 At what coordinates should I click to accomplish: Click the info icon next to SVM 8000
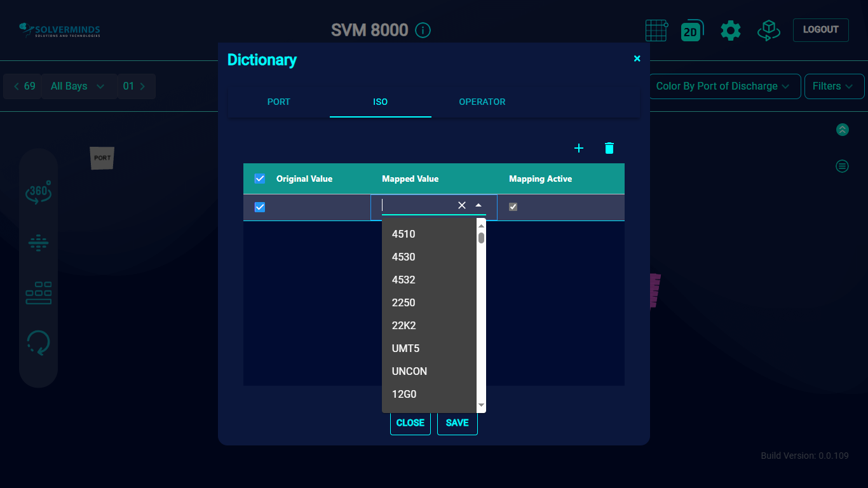pyautogui.click(x=423, y=30)
